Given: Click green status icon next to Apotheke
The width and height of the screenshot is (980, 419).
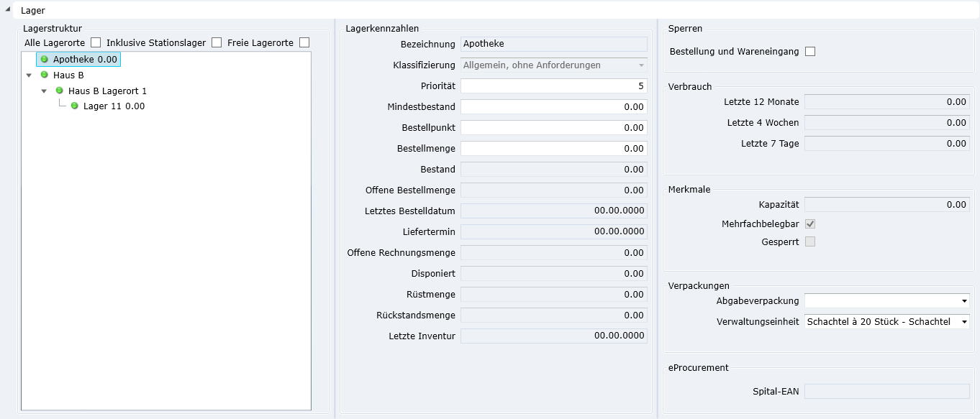Looking at the screenshot, I should (45, 59).
